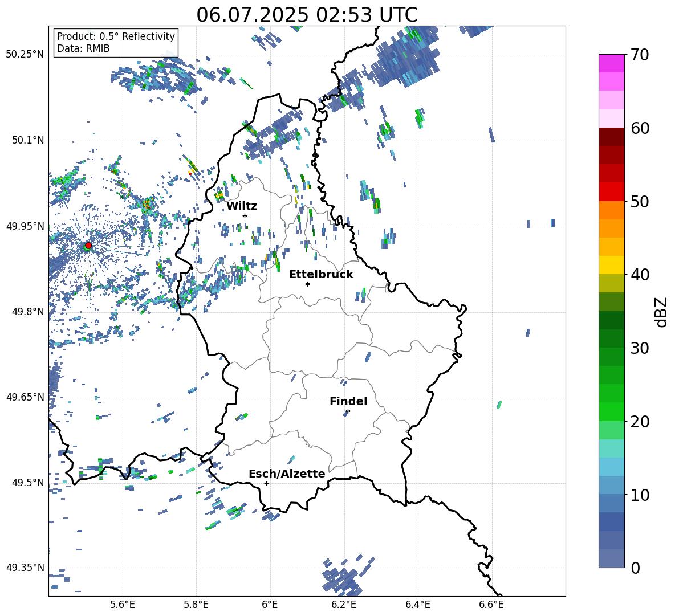Click the Esch/Alzette city label
This screenshot has width=675, height=616.
(x=287, y=474)
